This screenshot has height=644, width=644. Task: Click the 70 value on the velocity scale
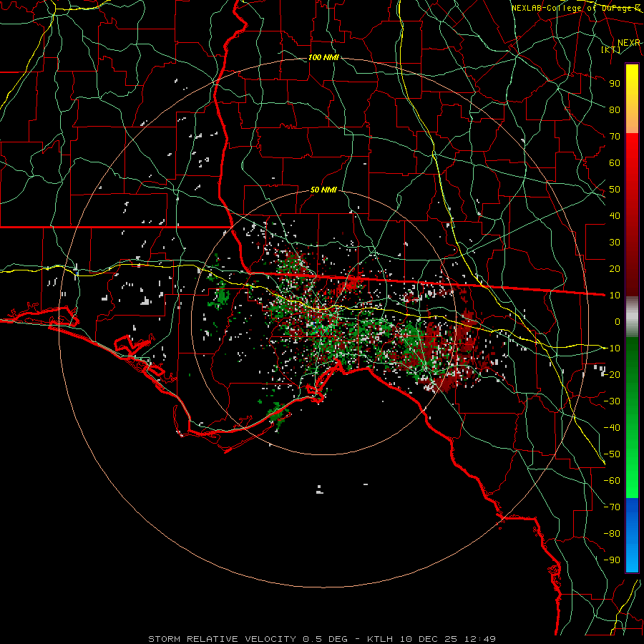(x=615, y=137)
